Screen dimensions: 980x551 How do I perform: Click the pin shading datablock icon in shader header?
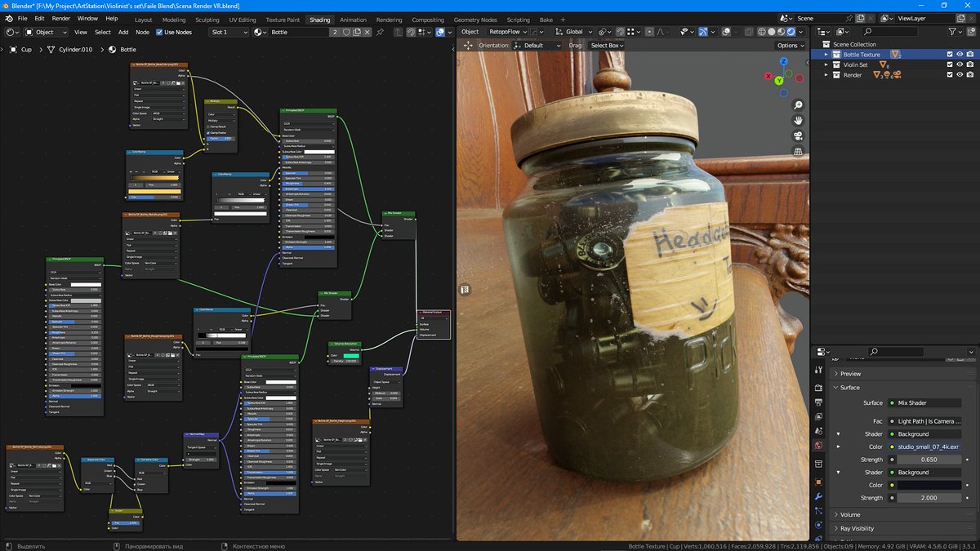[381, 32]
